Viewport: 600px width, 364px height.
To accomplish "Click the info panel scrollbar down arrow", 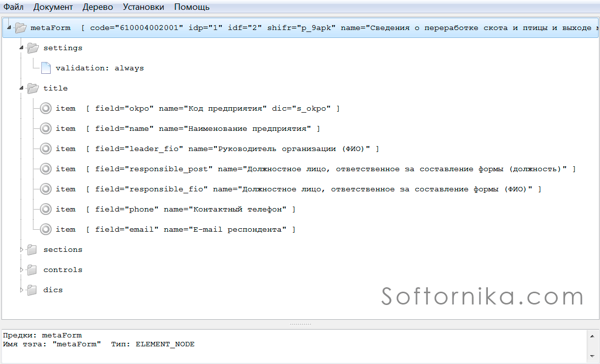I will [592, 356].
